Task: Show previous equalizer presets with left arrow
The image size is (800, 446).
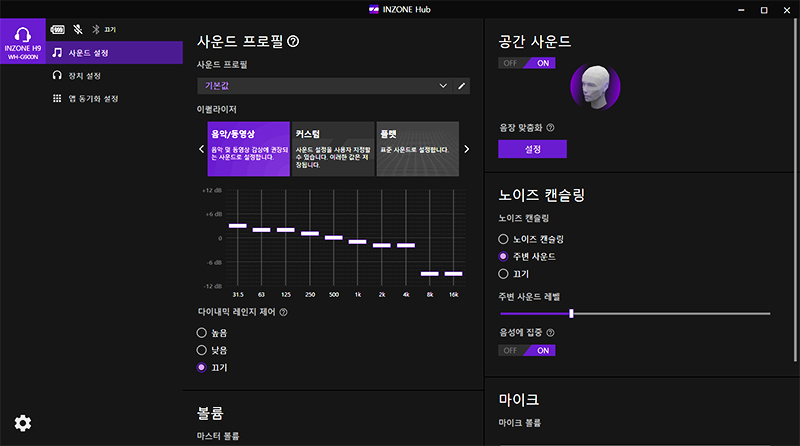Action: [201, 149]
